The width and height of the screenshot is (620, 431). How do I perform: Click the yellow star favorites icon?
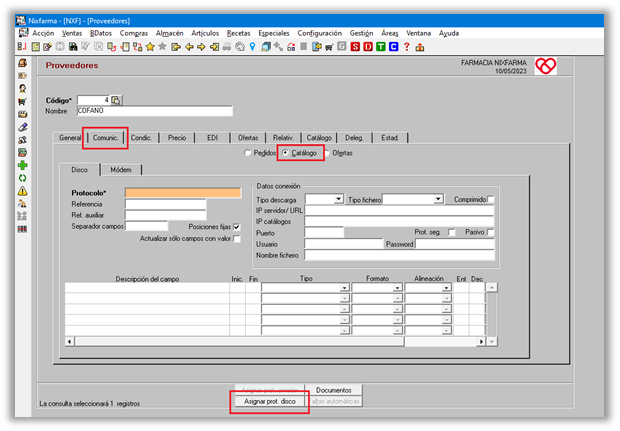click(x=150, y=47)
